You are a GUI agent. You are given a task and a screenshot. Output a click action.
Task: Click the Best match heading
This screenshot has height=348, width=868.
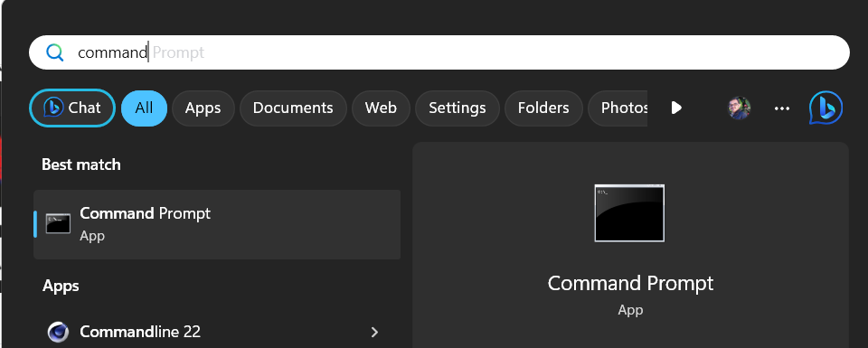pos(81,165)
